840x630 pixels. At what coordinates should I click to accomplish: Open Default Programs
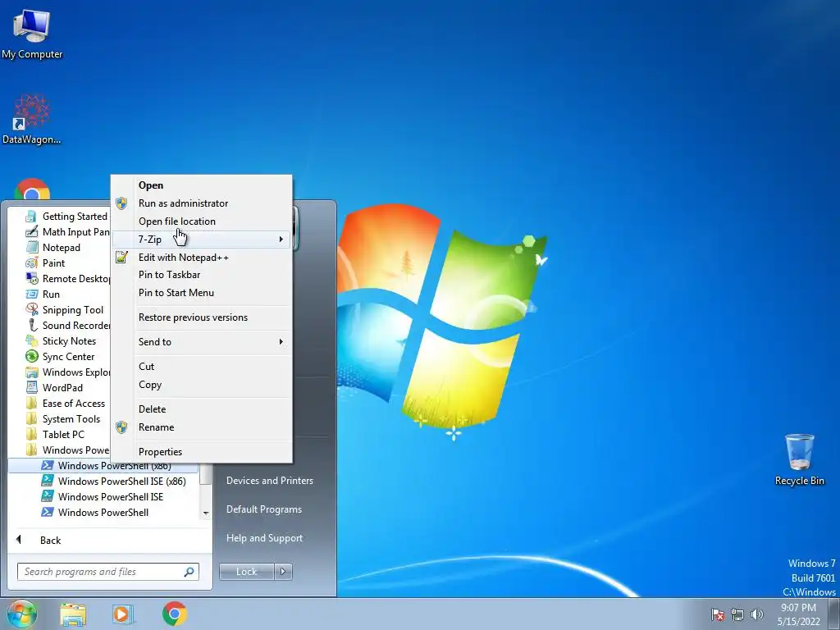click(x=264, y=509)
